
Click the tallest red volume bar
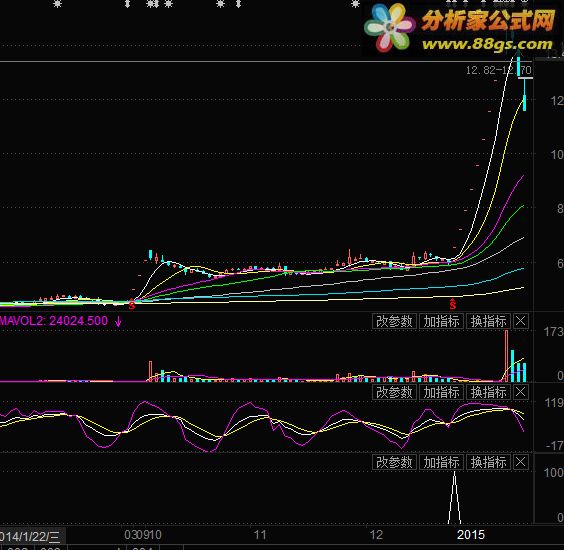tap(506, 356)
